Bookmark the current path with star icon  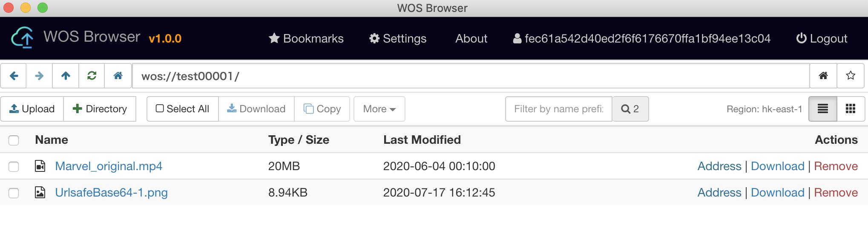click(851, 76)
